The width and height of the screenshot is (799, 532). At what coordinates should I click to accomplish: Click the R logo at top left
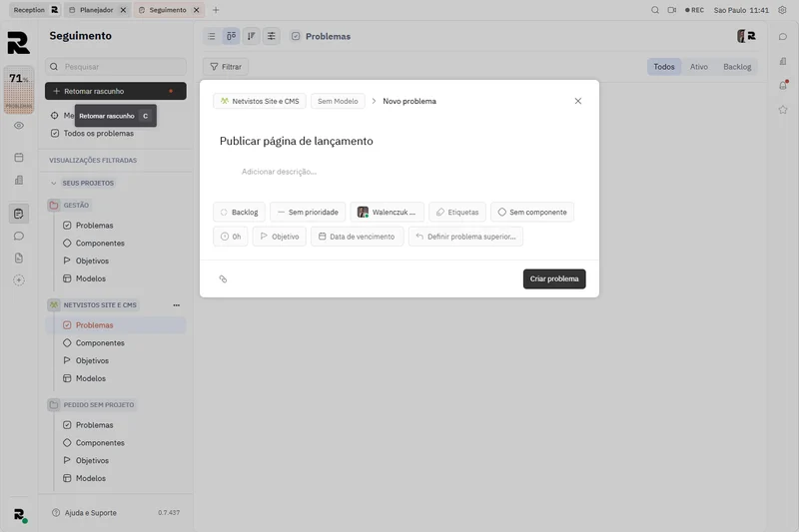click(19, 43)
